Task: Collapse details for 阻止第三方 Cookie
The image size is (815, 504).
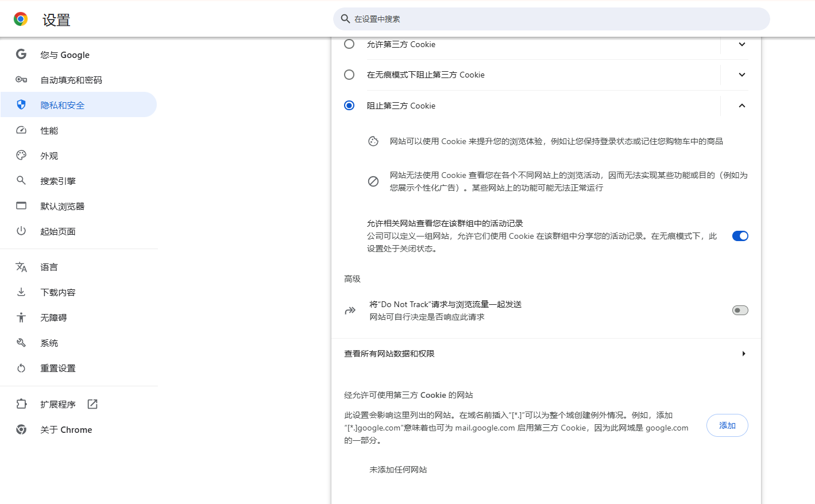Action: click(x=742, y=106)
